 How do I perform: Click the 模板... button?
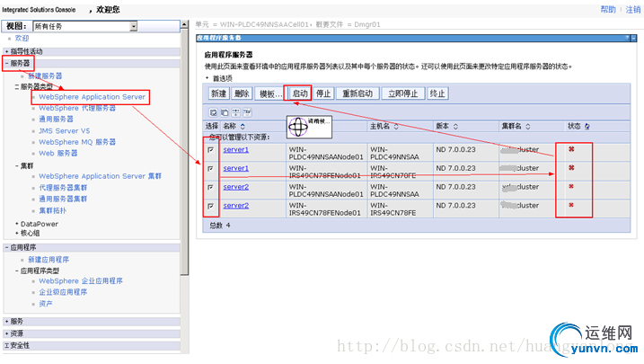coord(269,93)
